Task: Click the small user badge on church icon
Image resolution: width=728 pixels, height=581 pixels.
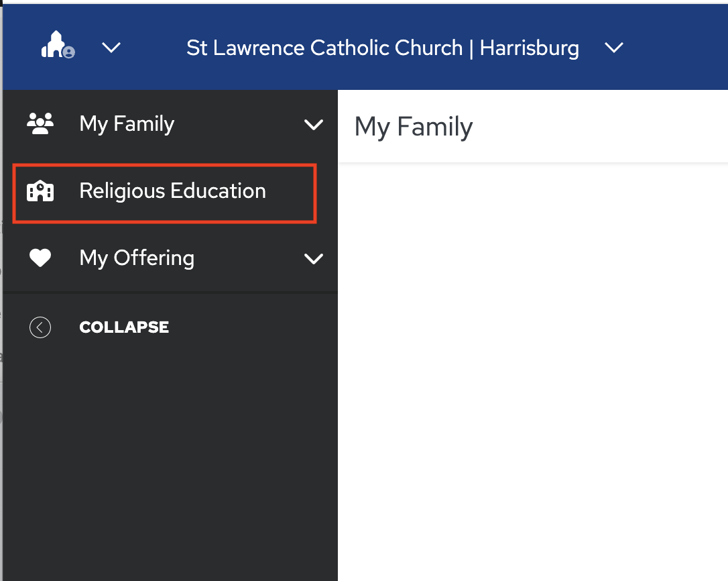Action: [x=69, y=53]
